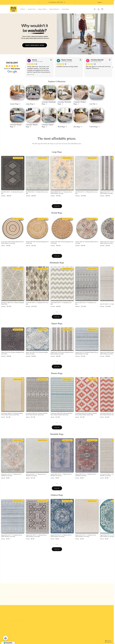The image size is (115, 644).
Task: Click View all under Large Rugs
Action: pos(57,206)
